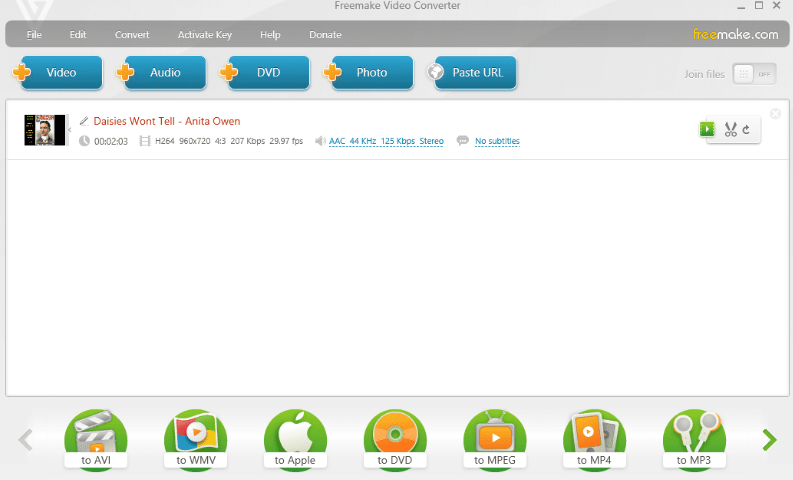Select the resolution text 960x720

point(195,141)
